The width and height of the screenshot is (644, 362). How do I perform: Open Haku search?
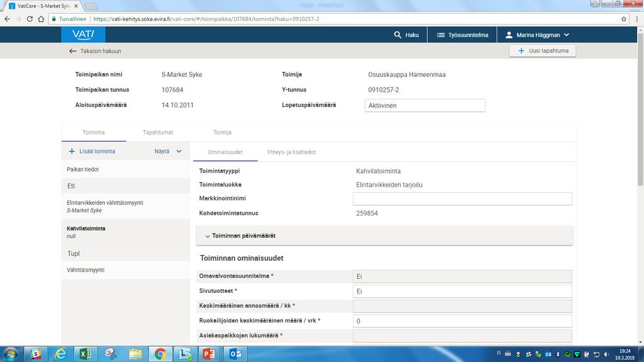(406, 35)
